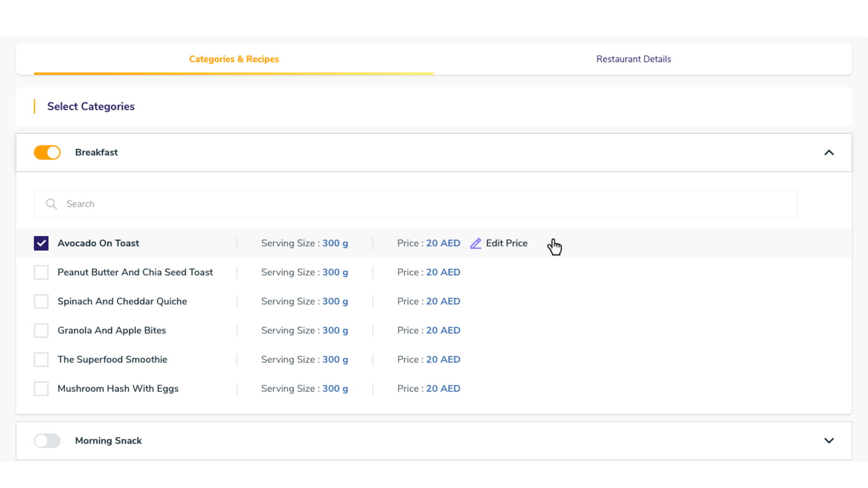The width and height of the screenshot is (868, 488).
Task: Click the Mushroom Hash With Eggs label
Action: [118, 389]
